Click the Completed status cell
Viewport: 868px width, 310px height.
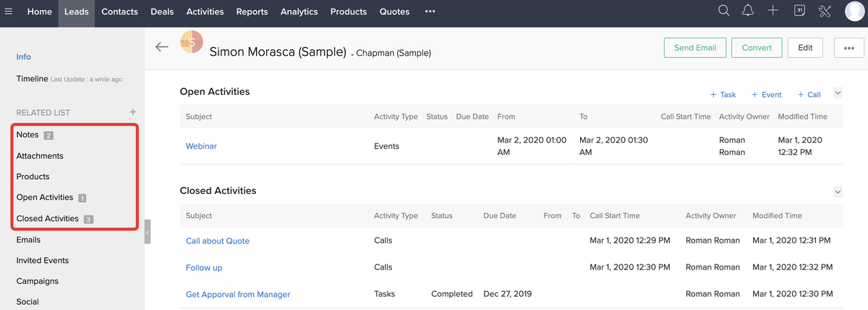click(x=451, y=294)
